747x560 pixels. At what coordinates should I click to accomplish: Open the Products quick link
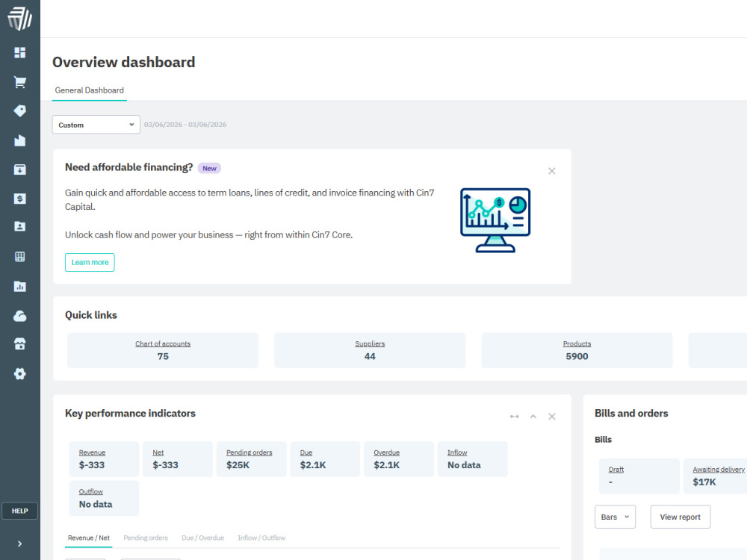click(577, 343)
